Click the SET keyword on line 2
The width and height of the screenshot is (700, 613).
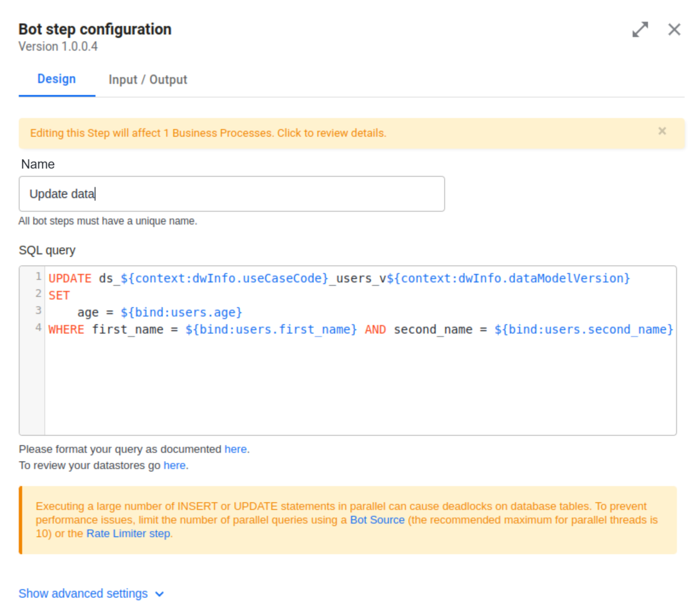(x=59, y=295)
